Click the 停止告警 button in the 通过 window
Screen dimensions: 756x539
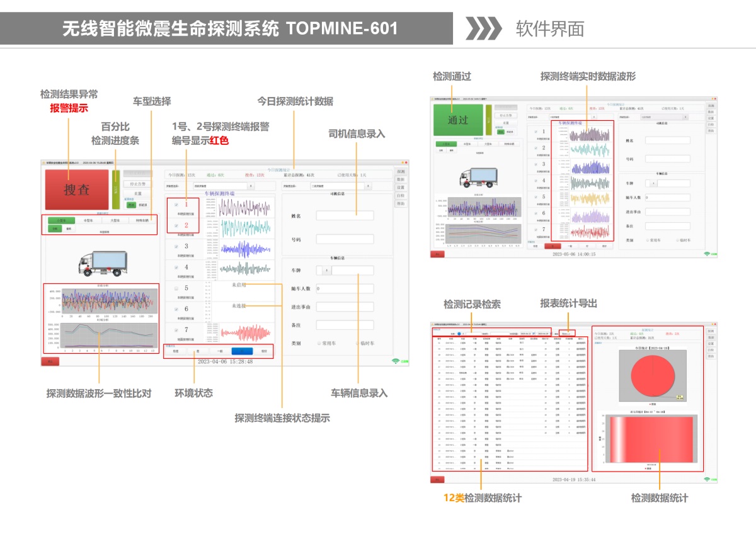(x=506, y=115)
